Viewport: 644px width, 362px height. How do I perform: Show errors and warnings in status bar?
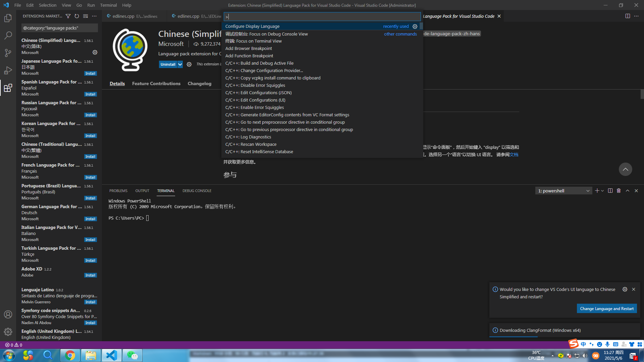pos(14,345)
